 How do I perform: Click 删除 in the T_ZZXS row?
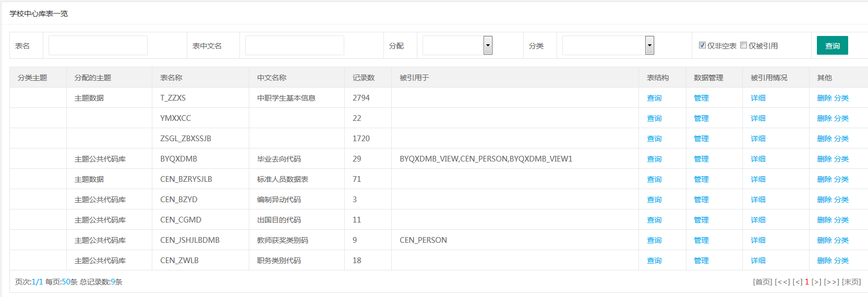point(824,98)
